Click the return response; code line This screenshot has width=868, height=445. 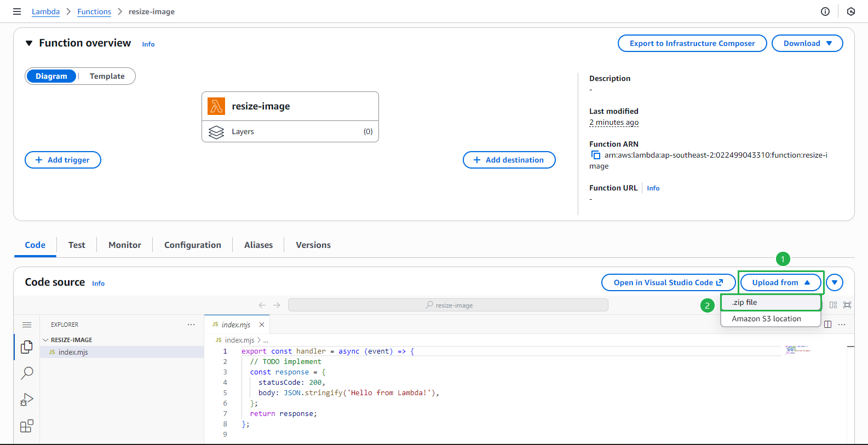pyautogui.click(x=283, y=414)
